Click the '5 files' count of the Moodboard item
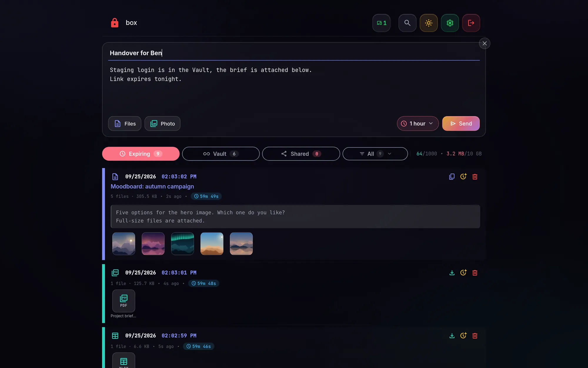This screenshot has width=588, height=368. (120, 196)
